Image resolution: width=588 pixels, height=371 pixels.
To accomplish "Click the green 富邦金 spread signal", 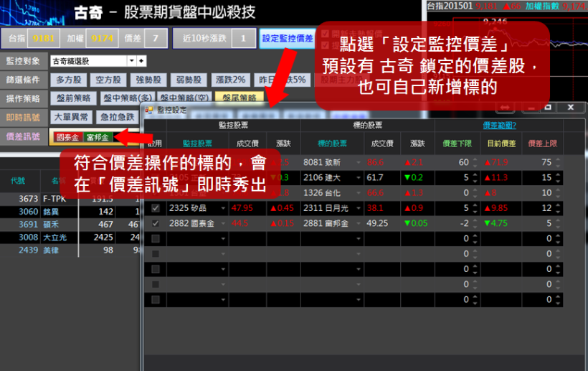I will 98,137.
